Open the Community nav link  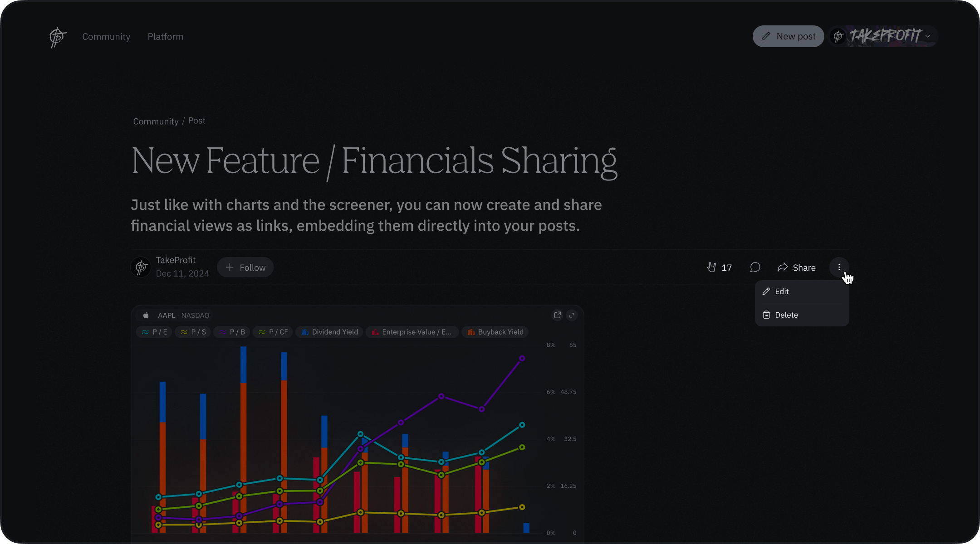tap(106, 37)
